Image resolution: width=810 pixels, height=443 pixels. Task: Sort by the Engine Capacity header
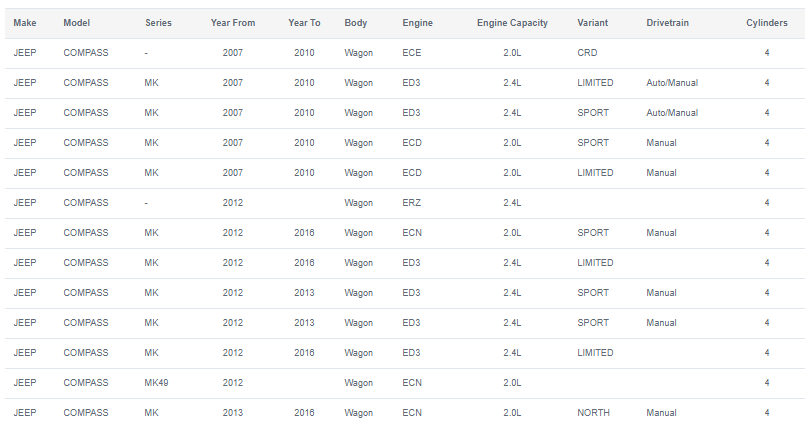click(x=512, y=23)
